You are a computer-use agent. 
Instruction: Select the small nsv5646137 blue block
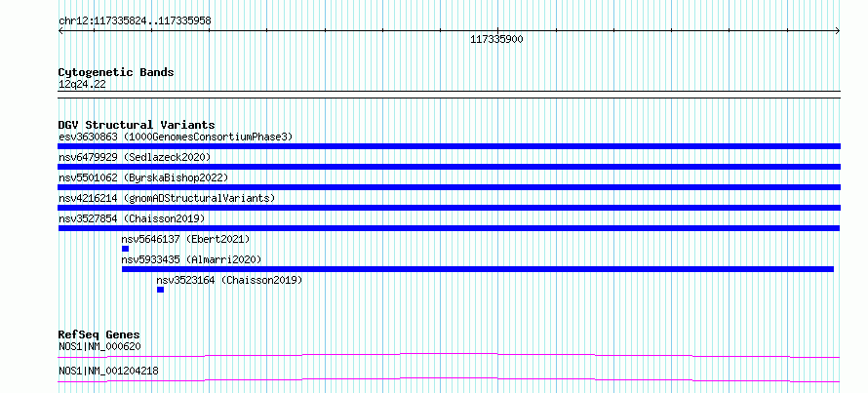pos(125,249)
